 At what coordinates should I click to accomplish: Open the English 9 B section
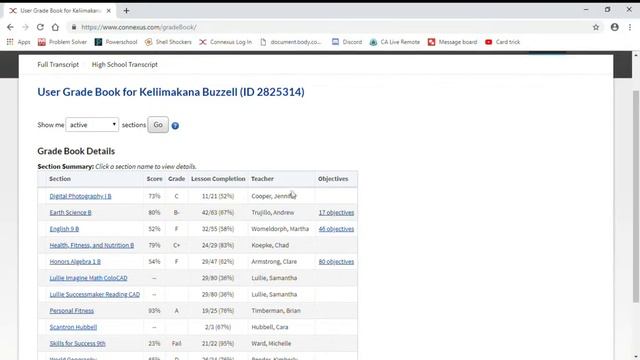[x=64, y=229]
